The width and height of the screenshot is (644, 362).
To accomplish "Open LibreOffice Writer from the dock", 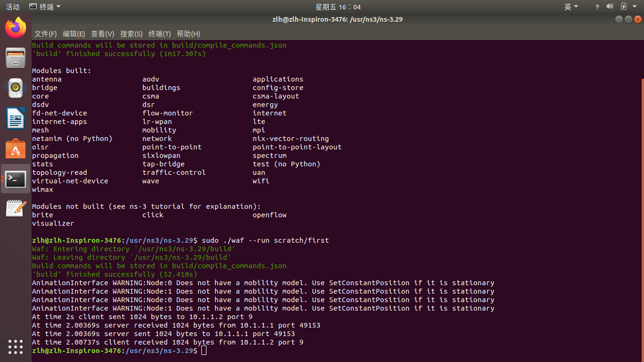I will [x=16, y=118].
